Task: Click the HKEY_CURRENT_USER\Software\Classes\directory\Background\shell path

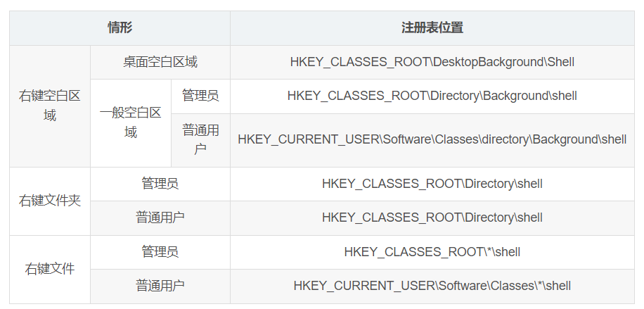Action: click(x=432, y=139)
